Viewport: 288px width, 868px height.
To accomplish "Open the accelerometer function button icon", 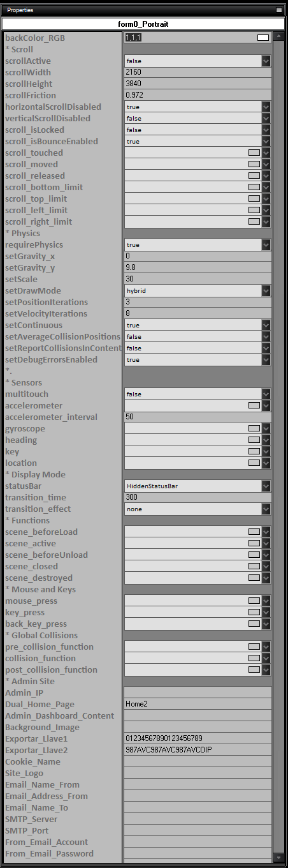I will click(x=254, y=406).
